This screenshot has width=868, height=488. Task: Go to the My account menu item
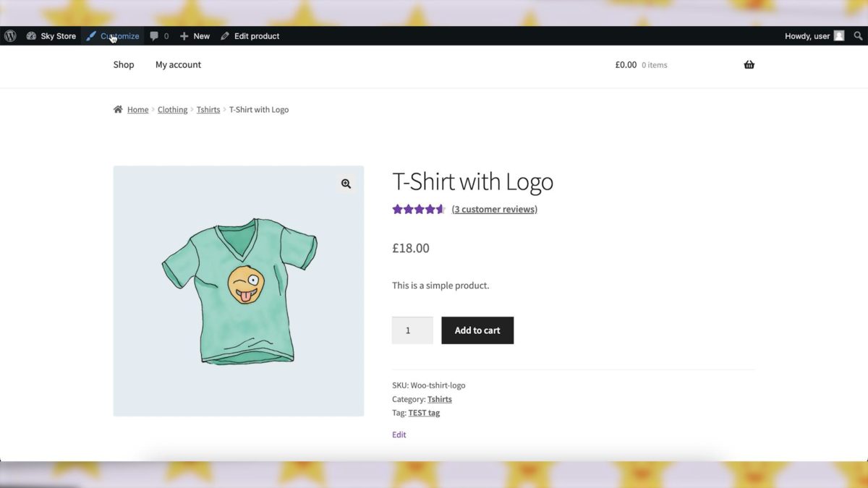[x=177, y=64]
